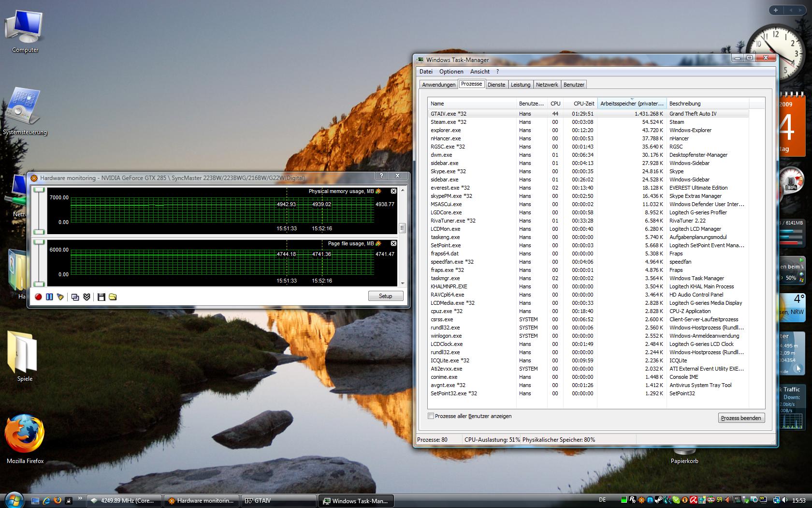Click the sidebar add gadget plus button
The width and height of the screenshot is (812, 508).
pyautogui.click(x=776, y=10)
